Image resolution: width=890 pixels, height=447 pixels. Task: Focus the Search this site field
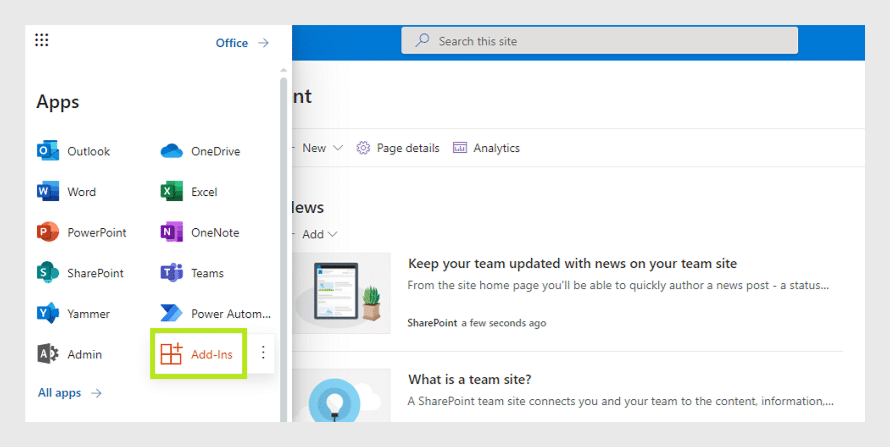(x=599, y=40)
